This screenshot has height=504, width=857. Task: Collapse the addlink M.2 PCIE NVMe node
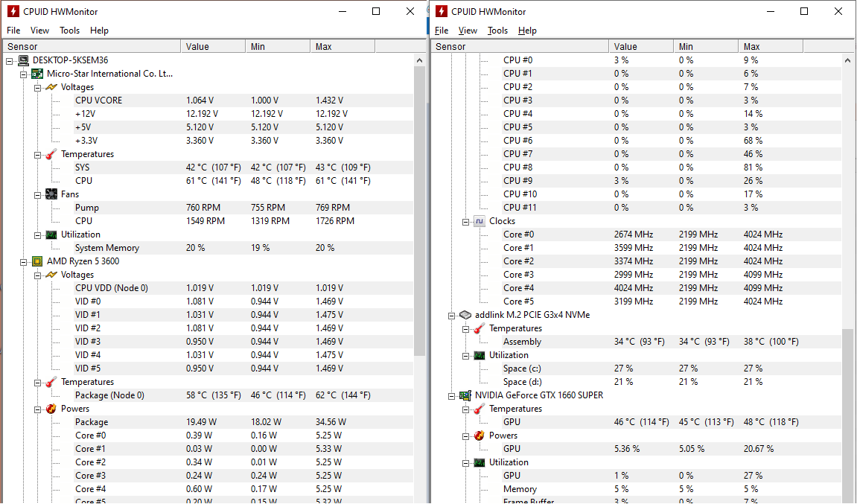451,316
